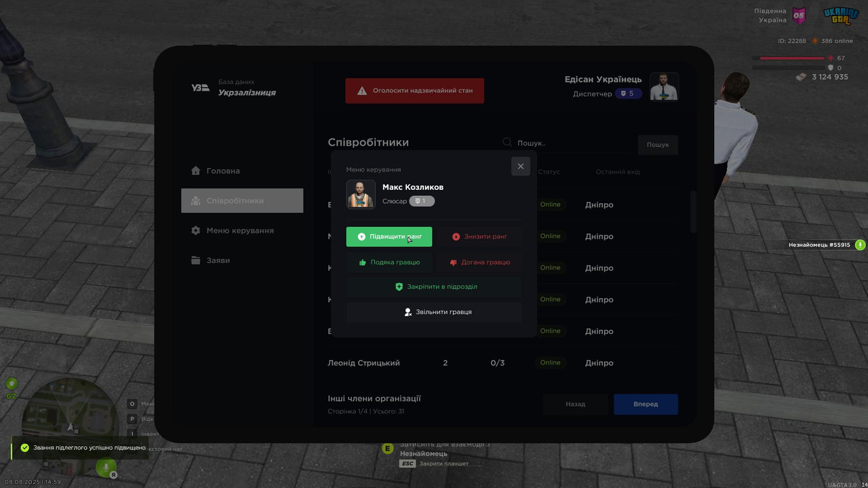Click the success notification checkmark icon

coord(25,448)
